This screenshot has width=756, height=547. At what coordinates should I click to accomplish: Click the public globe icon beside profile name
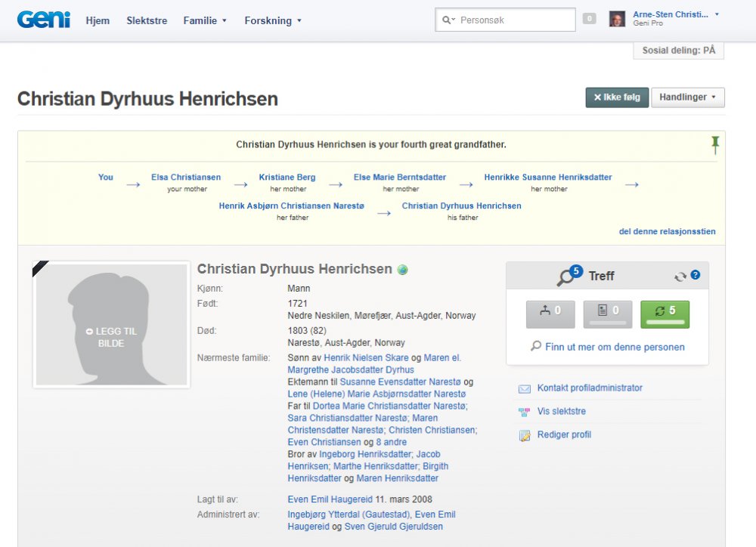403,270
